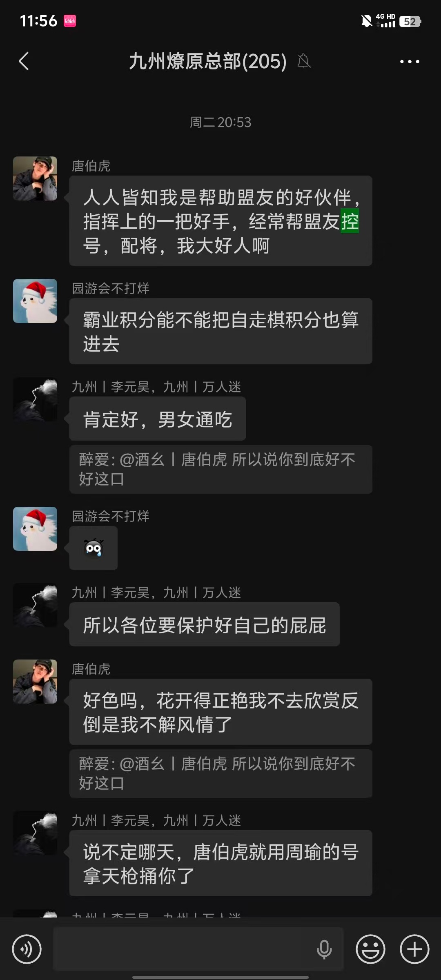Tap the sender name 九州丨李元昊 above 肯定好 message

pos(110,387)
